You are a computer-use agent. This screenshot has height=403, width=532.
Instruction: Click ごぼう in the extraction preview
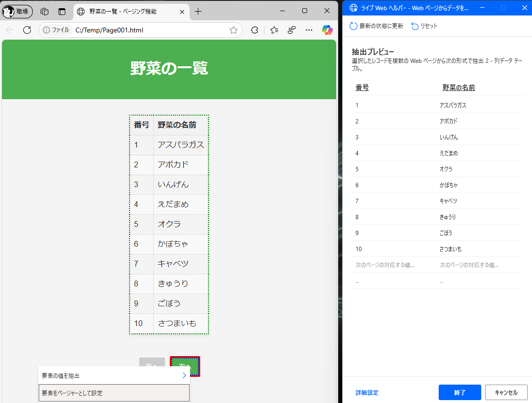tap(446, 233)
